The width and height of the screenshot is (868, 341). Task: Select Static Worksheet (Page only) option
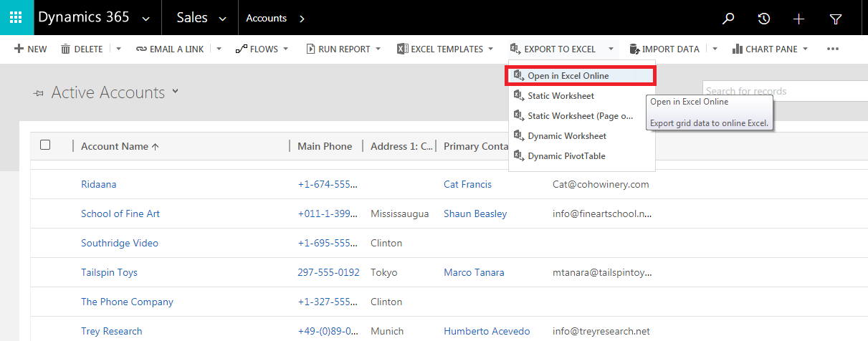pyautogui.click(x=581, y=115)
